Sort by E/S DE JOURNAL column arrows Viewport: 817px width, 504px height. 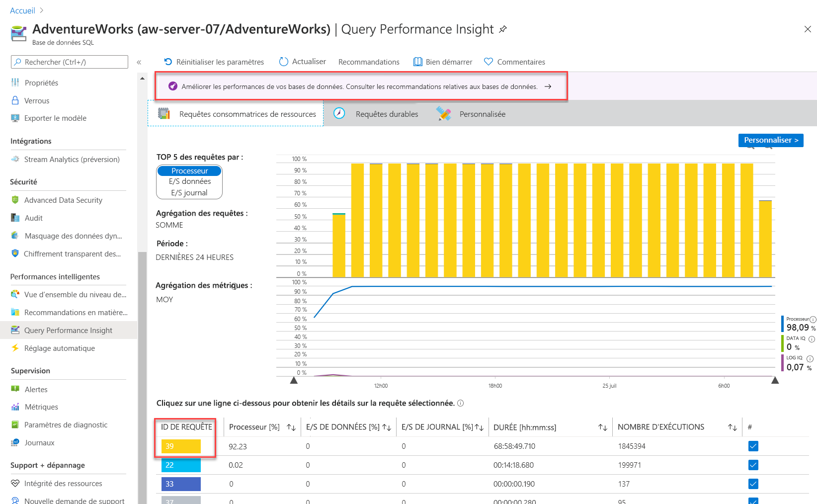coord(479,427)
